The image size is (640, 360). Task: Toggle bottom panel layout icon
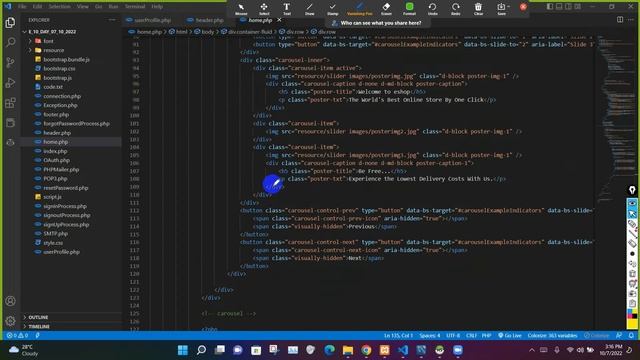coord(559,7)
